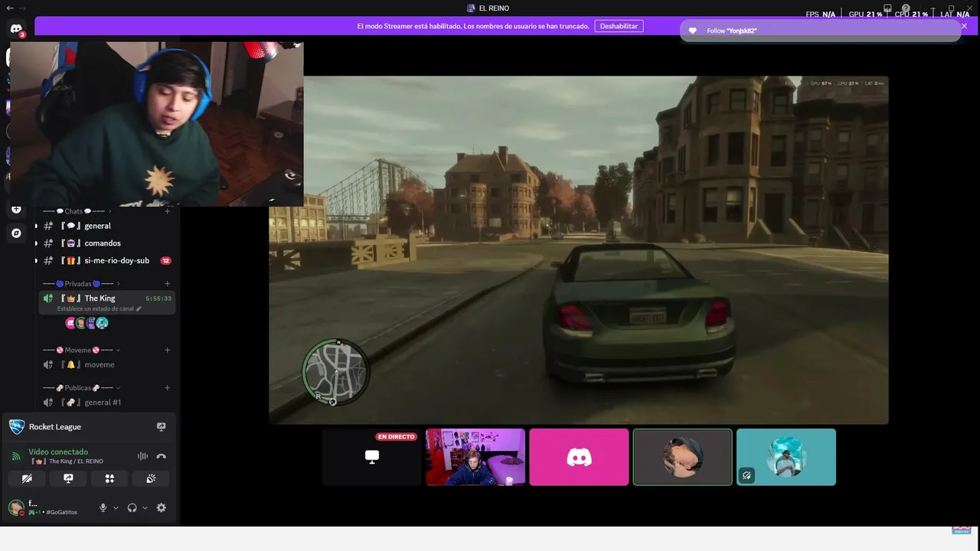Open the Rocket League activity stream icon
The width and height of the screenshot is (980, 551).
(161, 426)
